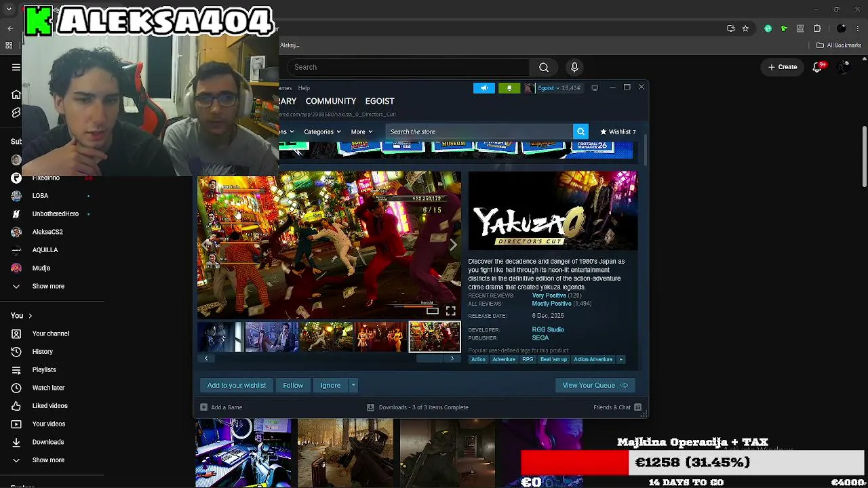This screenshot has width=868, height=488.
Task: Open YouTube notifications bell
Action: (818, 67)
